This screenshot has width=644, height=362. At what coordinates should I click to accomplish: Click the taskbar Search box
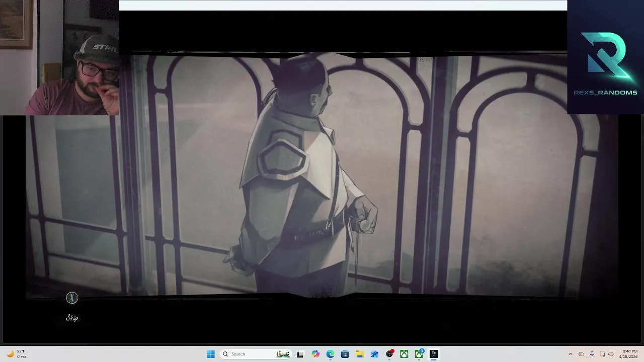click(x=256, y=354)
